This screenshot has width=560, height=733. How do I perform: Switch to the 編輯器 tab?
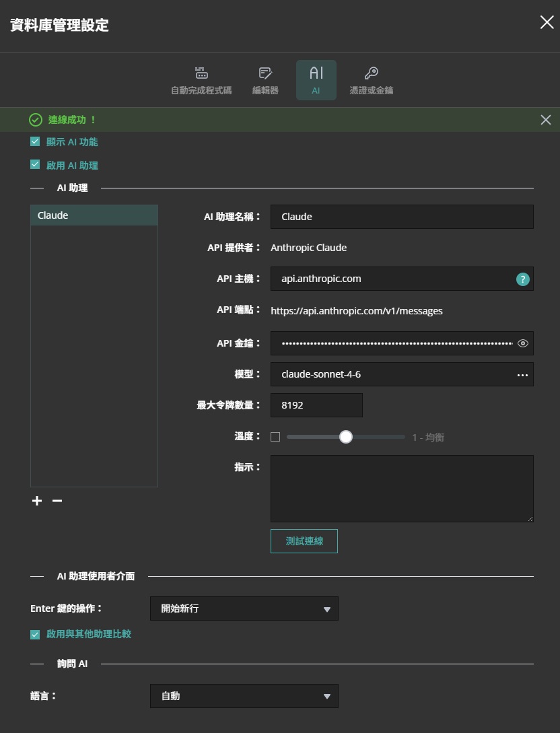265,79
